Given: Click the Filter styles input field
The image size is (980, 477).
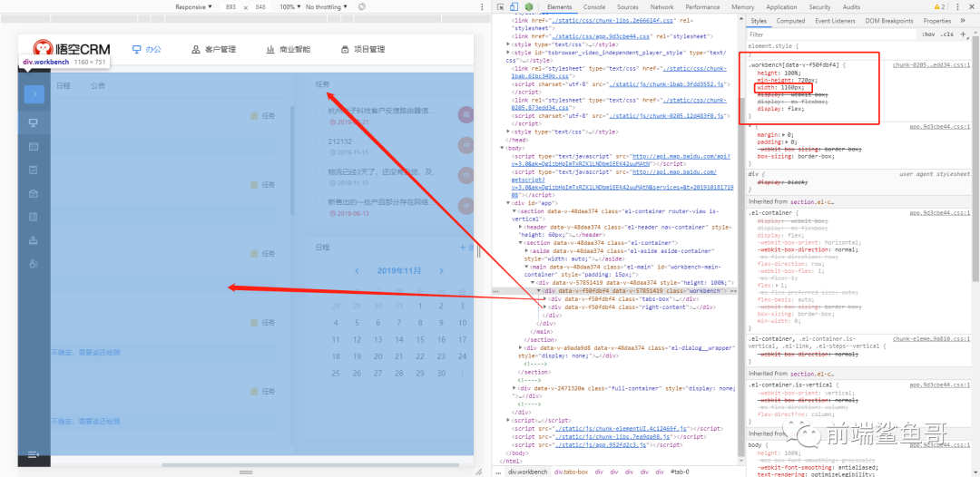Looking at the screenshot, I should tap(817, 34).
